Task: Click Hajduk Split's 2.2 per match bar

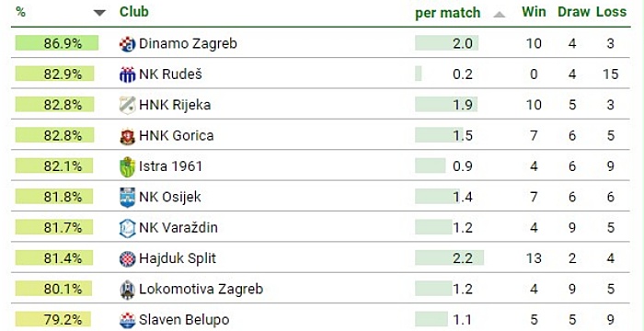Action: (x=449, y=257)
